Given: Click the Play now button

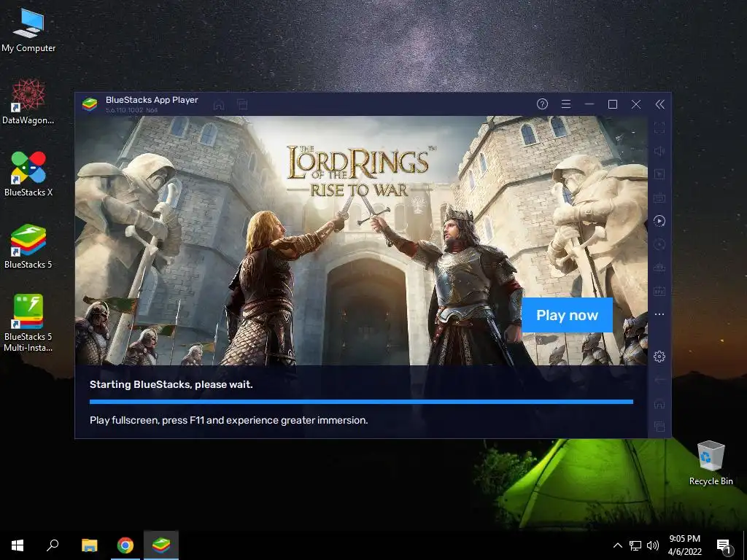Looking at the screenshot, I should pos(567,315).
